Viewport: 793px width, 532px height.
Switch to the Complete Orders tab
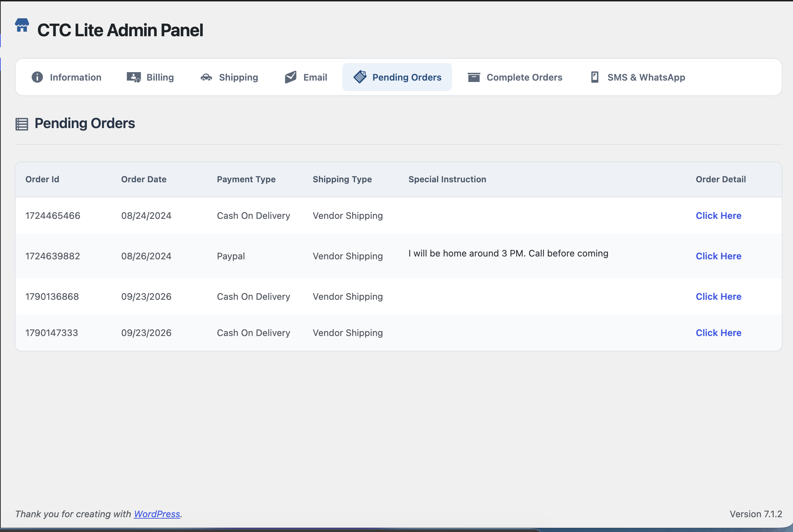515,77
